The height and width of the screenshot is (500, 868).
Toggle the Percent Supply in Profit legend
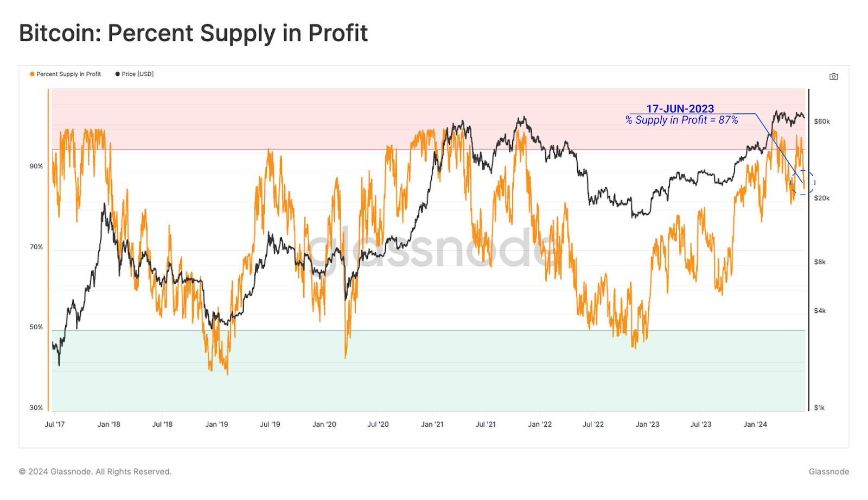(x=65, y=74)
